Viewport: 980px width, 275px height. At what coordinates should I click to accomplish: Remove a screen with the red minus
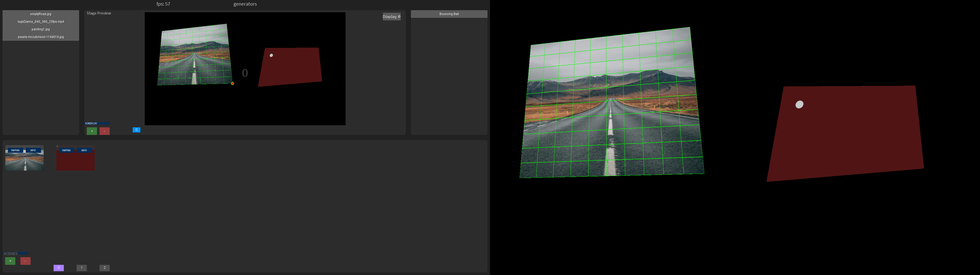click(x=105, y=131)
